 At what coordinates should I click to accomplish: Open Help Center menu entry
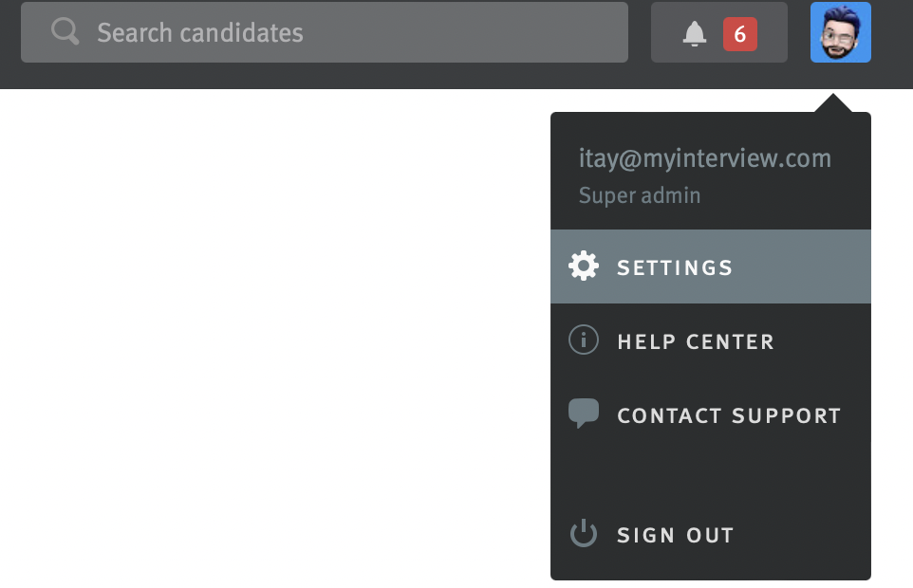pos(710,341)
